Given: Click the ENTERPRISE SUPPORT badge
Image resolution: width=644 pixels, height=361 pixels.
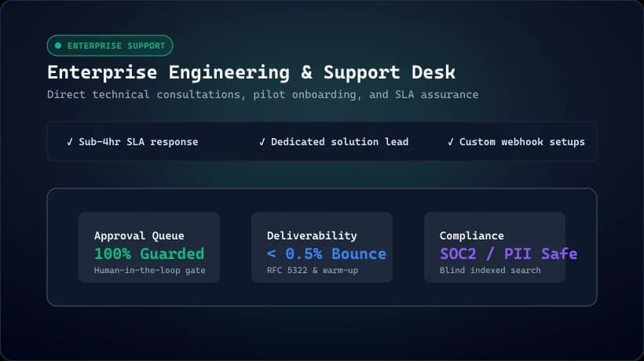Looking at the screenshot, I should tap(110, 46).
